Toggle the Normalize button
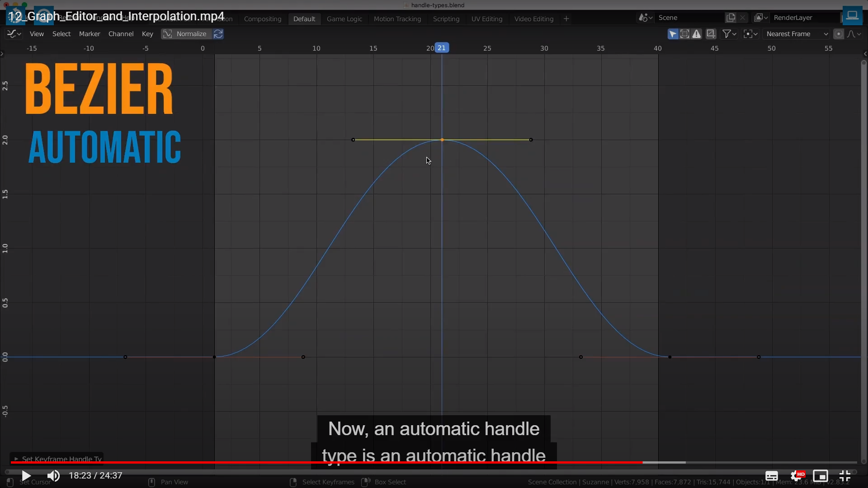 186,34
